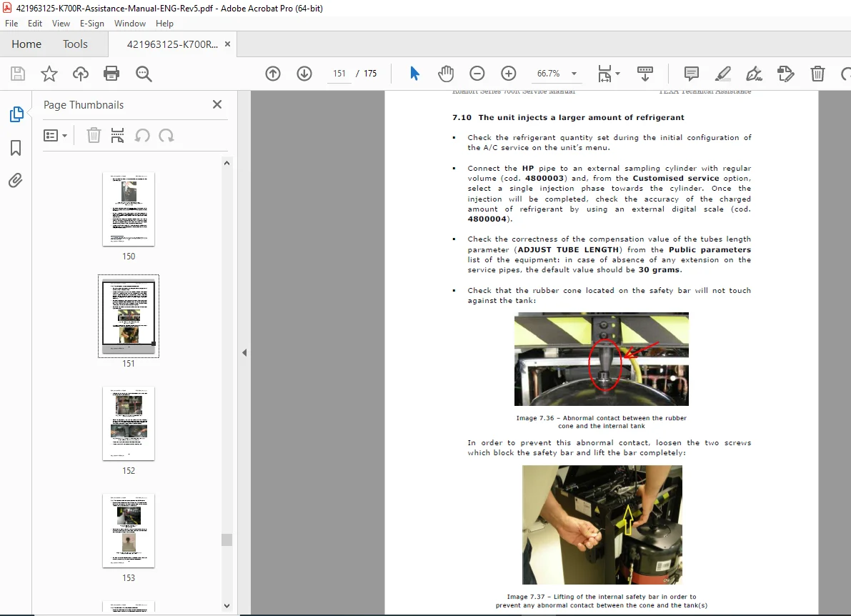Image resolution: width=851 pixels, height=616 pixels.
Task: Zoom out with the minus button
Action: (477, 74)
